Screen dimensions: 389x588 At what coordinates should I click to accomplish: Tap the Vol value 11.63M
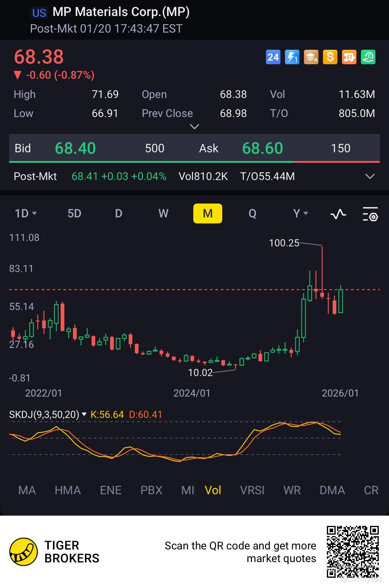(357, 94)
